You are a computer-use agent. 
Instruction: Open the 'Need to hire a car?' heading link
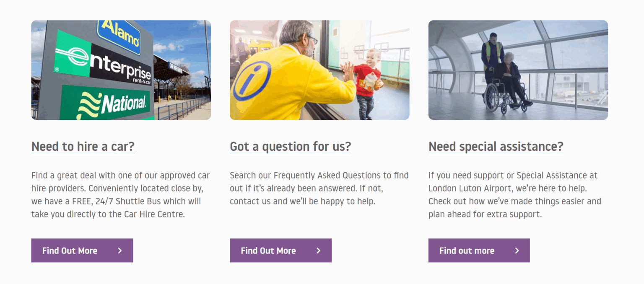point(83,147)
